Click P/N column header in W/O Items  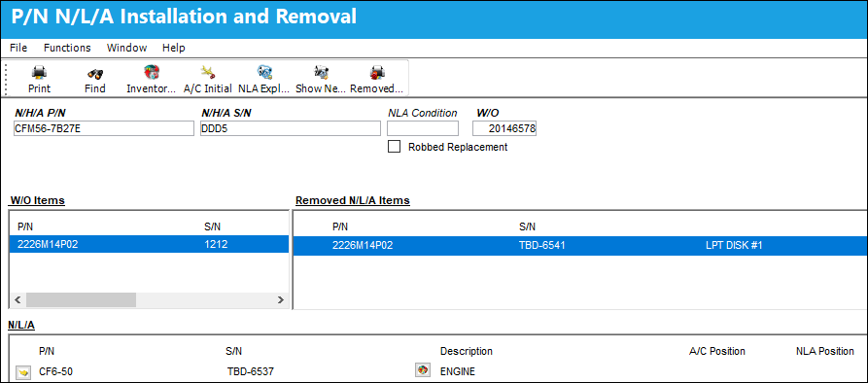coord(25,226)
